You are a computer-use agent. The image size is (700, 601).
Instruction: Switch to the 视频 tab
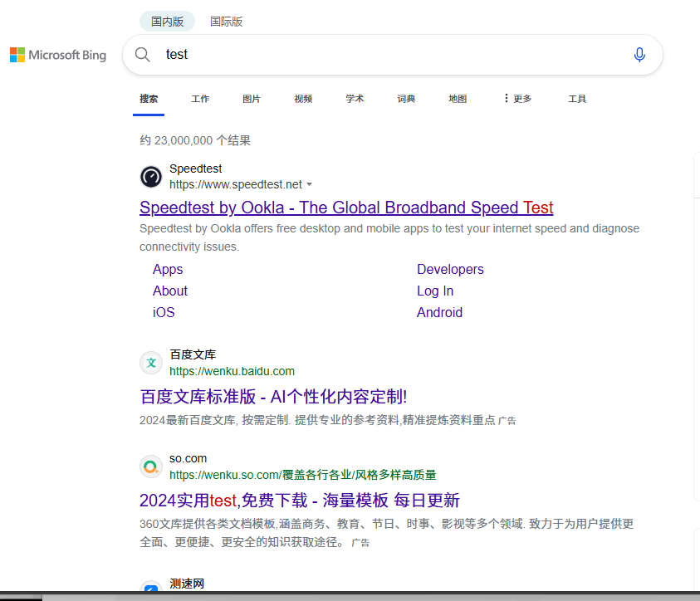tap(303, 99)
